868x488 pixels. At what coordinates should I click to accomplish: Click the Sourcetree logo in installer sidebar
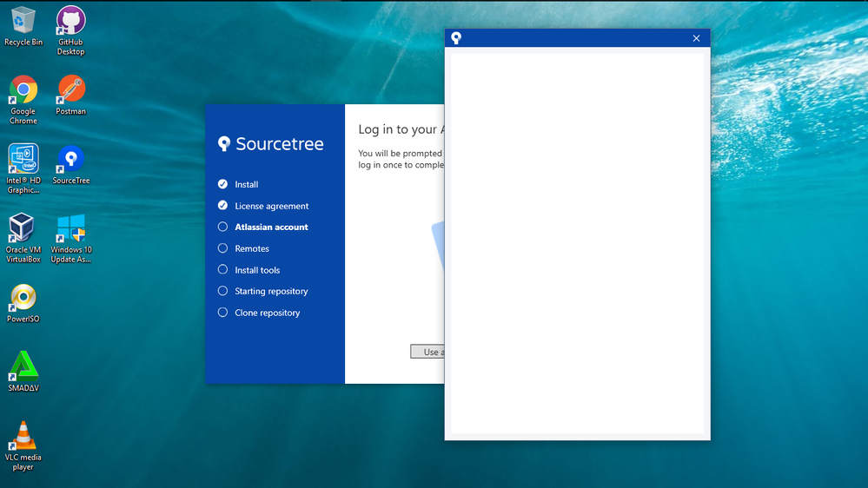click(x=223, y=144)
